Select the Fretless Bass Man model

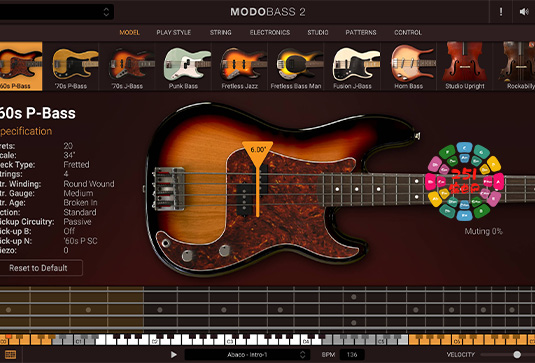point(296,66)
